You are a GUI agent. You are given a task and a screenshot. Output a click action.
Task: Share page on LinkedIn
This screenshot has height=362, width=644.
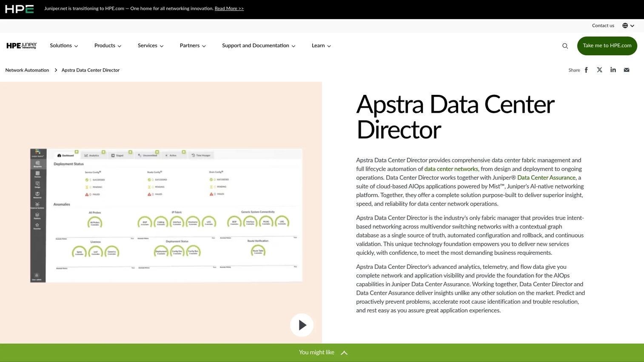(x=613, y=70)
